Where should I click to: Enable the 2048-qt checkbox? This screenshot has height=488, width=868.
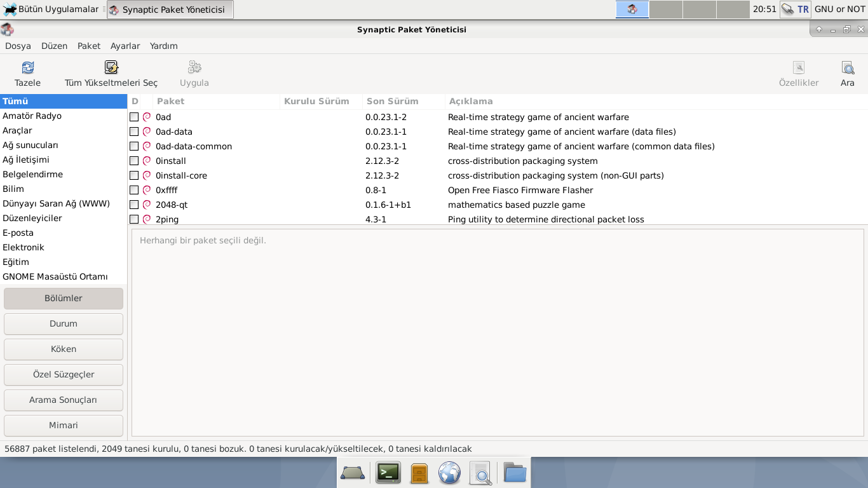(134, 205)
